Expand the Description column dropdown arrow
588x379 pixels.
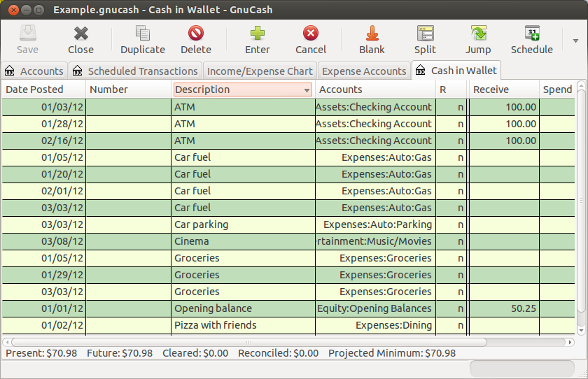307,90
